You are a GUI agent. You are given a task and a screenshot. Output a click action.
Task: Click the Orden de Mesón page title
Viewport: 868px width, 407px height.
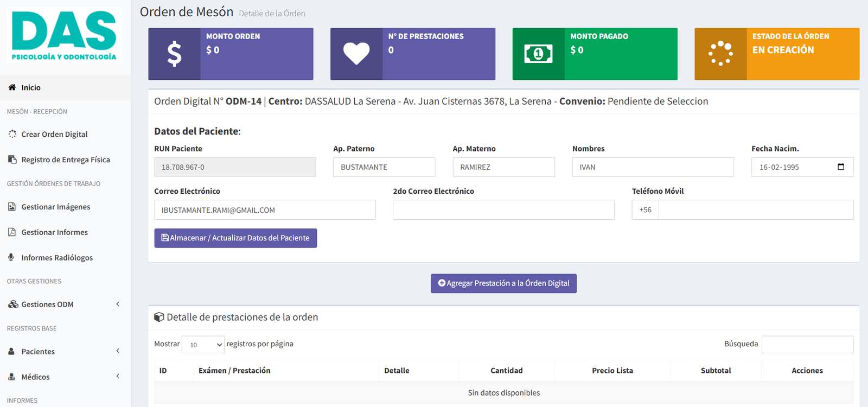coord(187,12)
